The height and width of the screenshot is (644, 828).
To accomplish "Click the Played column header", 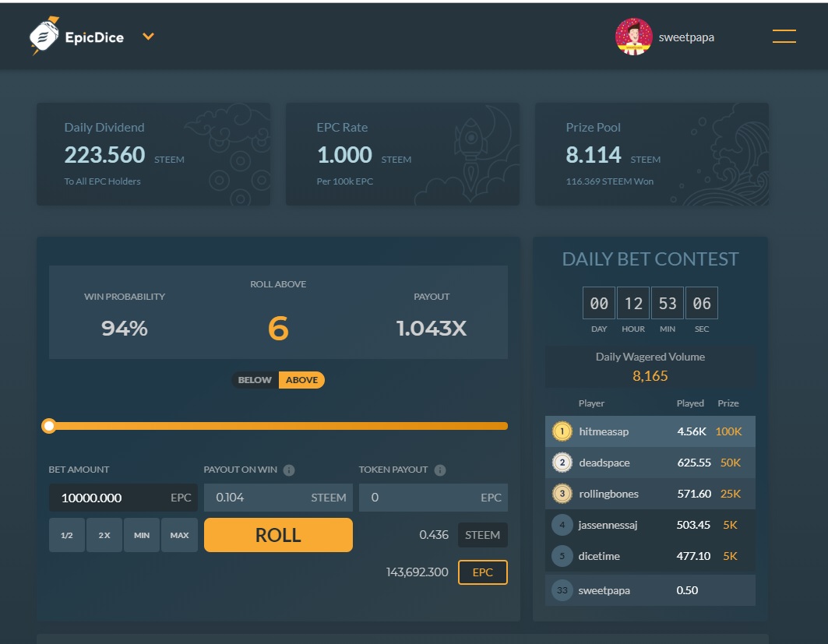I will point(690,403).
